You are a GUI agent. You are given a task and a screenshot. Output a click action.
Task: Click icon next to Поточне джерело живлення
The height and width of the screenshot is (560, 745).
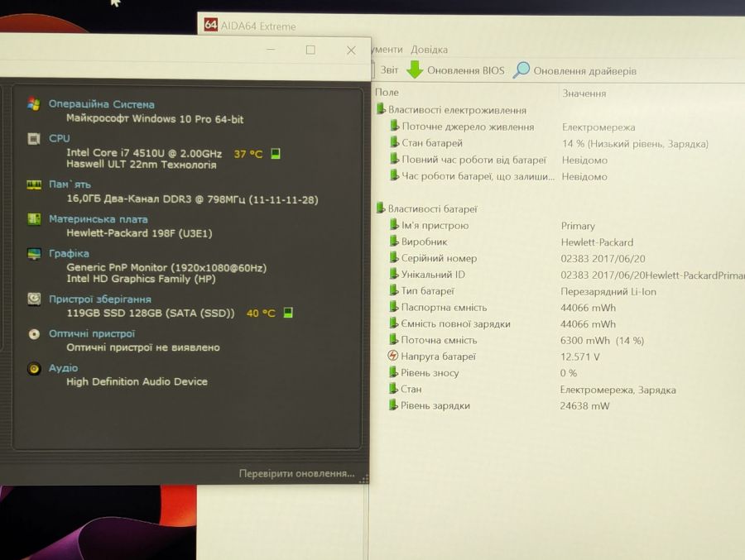click(394, 126)
